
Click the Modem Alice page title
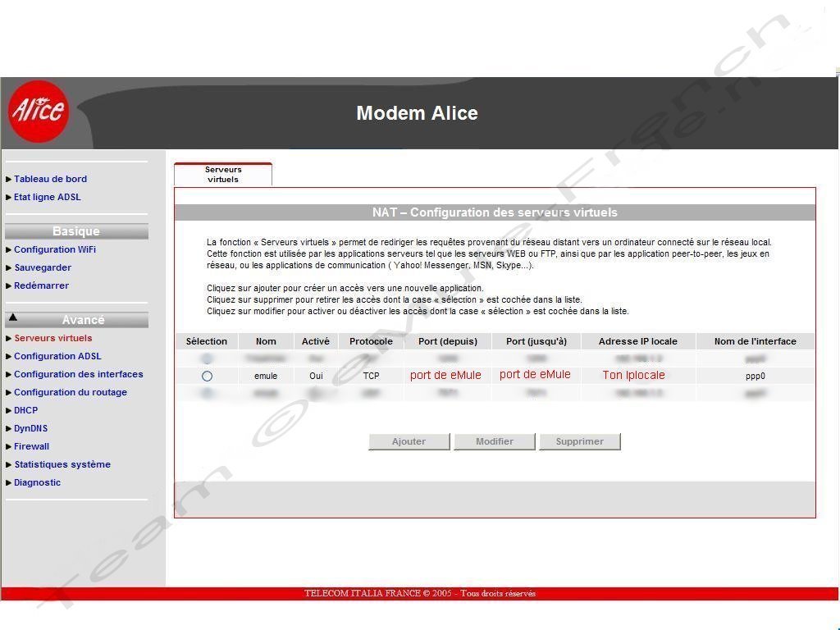[x=418, y=113]
